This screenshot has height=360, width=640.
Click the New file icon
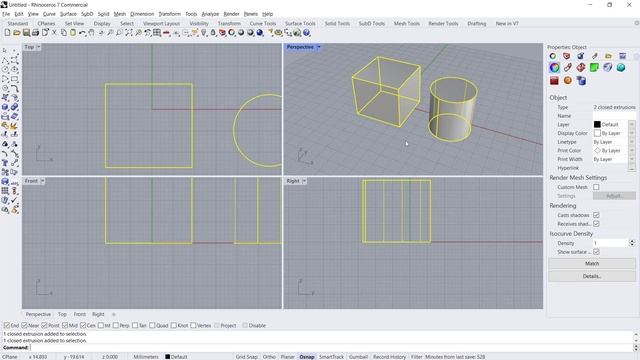(7, 33)
